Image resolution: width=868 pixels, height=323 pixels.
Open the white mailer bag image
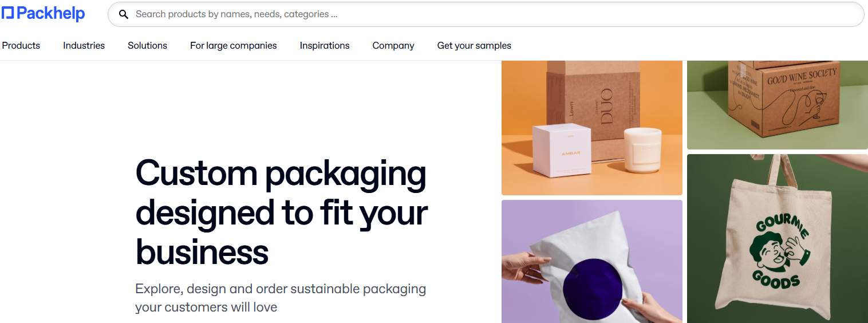click(592, 261)
